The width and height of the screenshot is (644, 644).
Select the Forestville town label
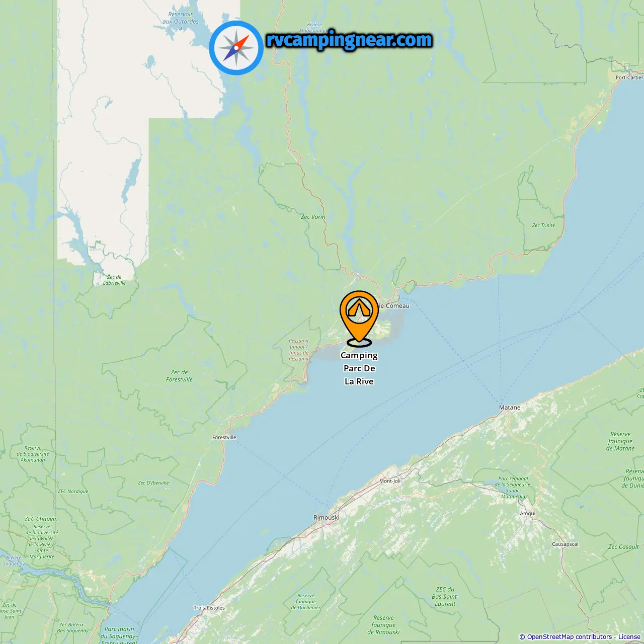[x=224, y=437]
